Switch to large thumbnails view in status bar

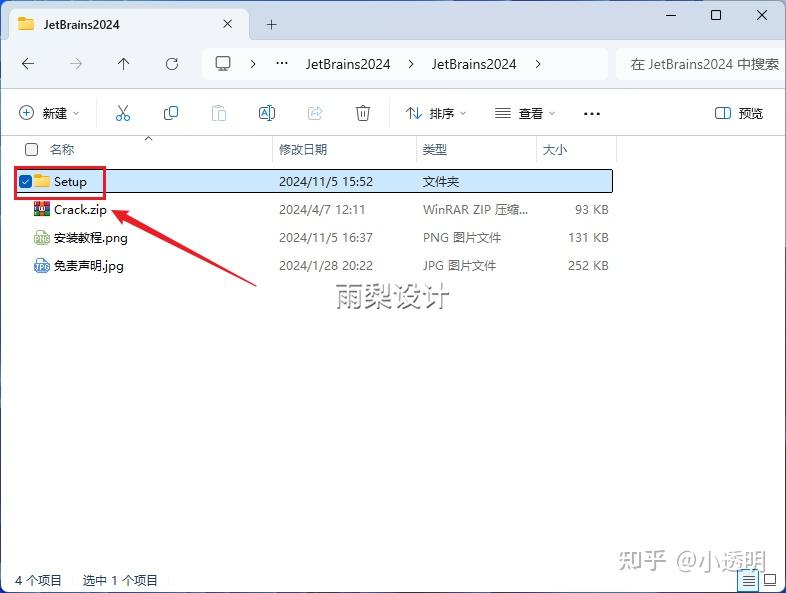pos(770,580)
